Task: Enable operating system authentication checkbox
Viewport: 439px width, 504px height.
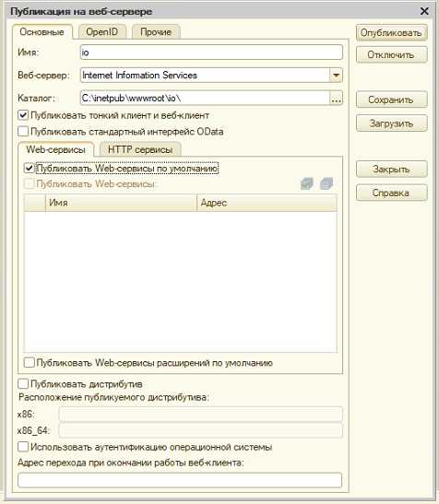Action: click(x=23, y=447)
